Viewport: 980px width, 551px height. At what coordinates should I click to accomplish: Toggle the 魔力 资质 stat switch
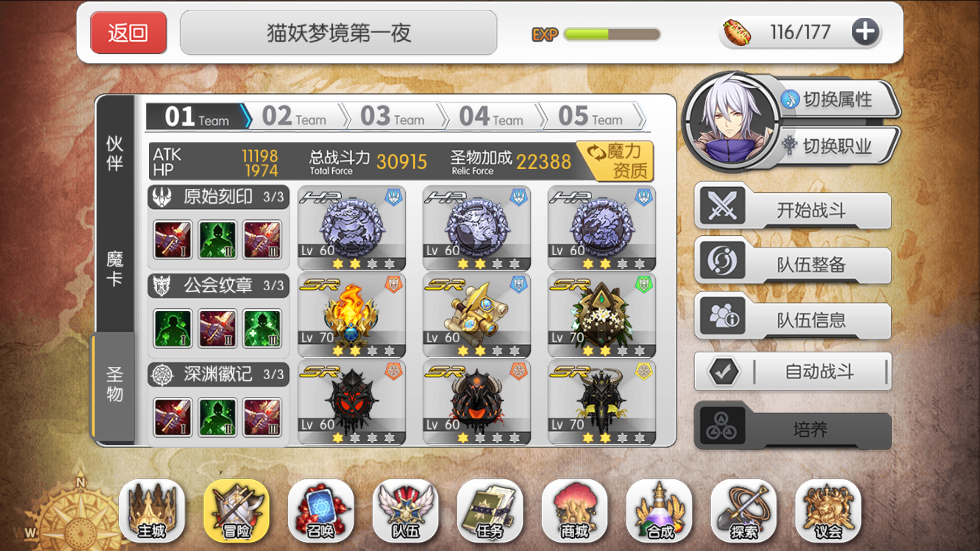tap(617, 161)
